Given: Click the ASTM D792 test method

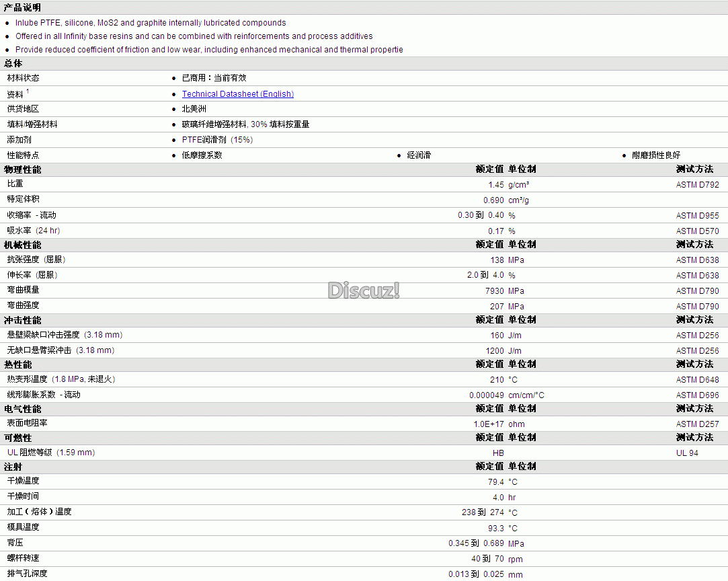Looking at the screenshot, I should coord(697,185).
